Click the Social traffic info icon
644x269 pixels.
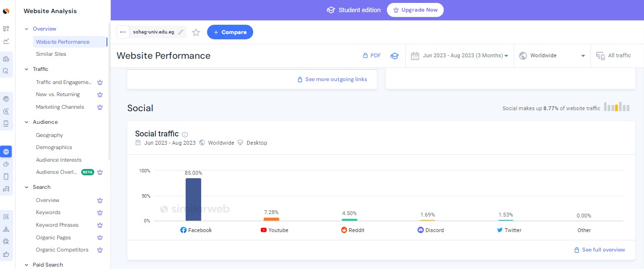click(x=185, y=134)
